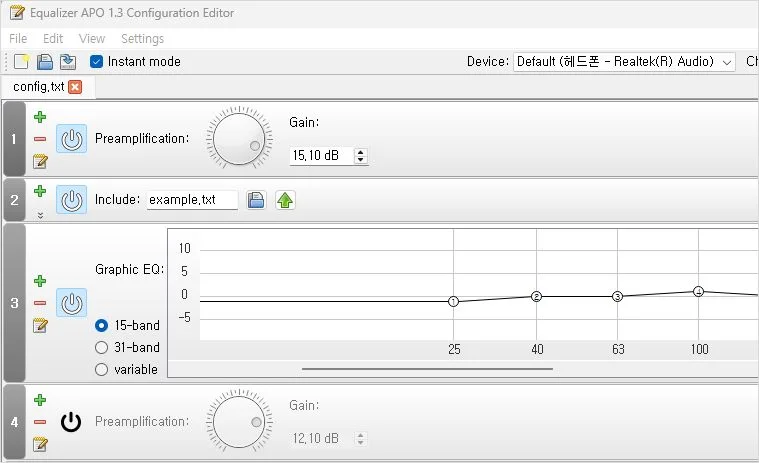
Task: Remove the row 1 Preamplification filter
Action: point(40,139)
